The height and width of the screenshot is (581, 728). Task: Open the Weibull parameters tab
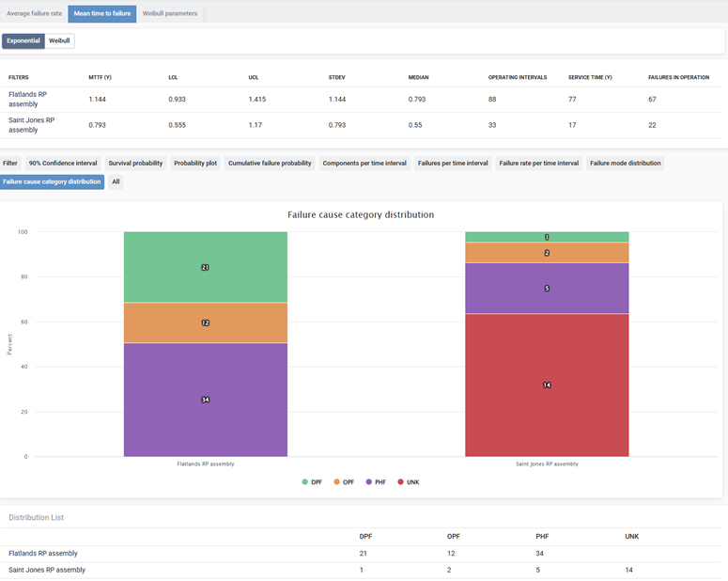pyautogui.click(x=170, y=13)
